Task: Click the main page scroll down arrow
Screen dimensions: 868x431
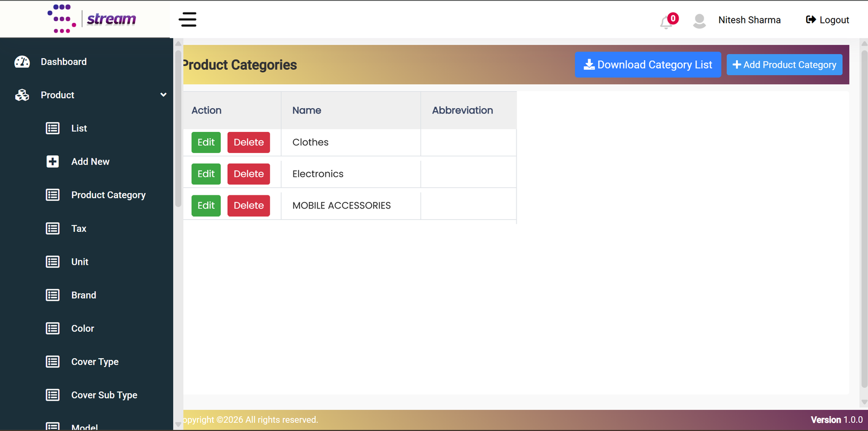Action: (864, 402)
